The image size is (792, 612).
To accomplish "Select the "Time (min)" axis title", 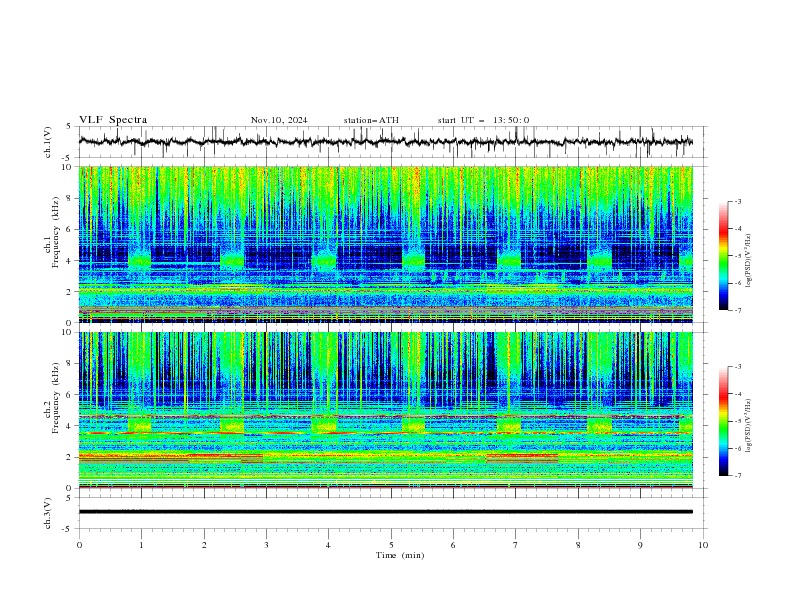I will tap(400, 555).
